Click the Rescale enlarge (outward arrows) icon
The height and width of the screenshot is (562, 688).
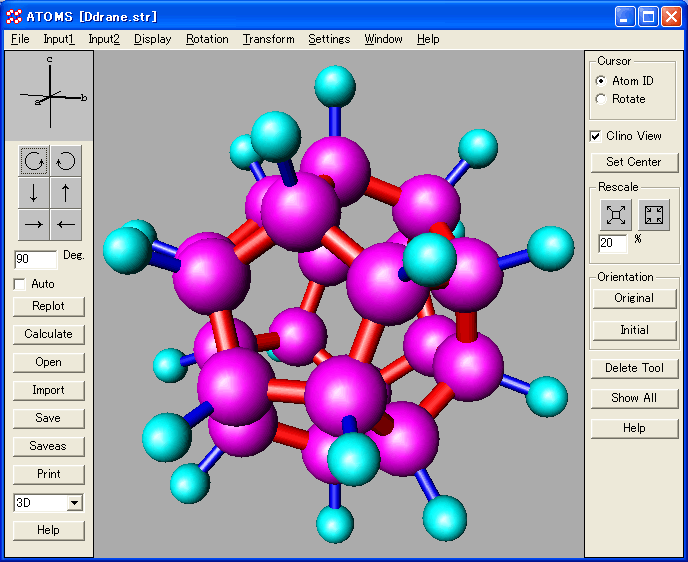pyautogui.click(x=616, y=214)
